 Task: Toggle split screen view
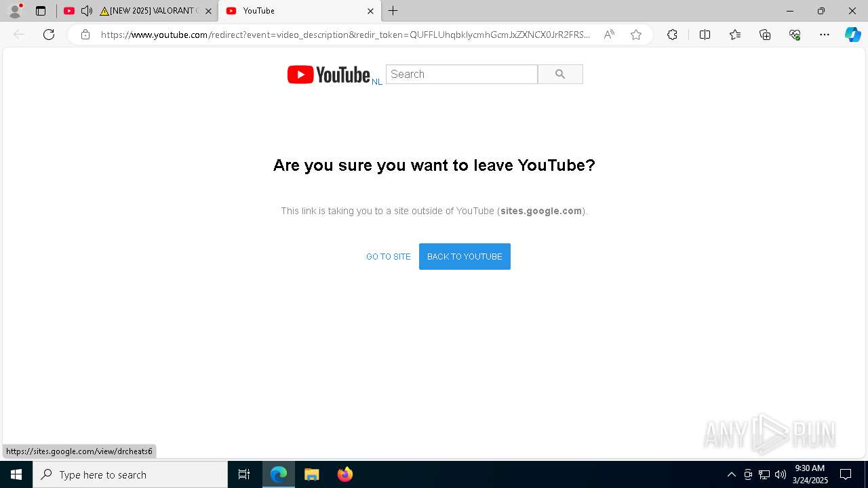coord(705,35)
